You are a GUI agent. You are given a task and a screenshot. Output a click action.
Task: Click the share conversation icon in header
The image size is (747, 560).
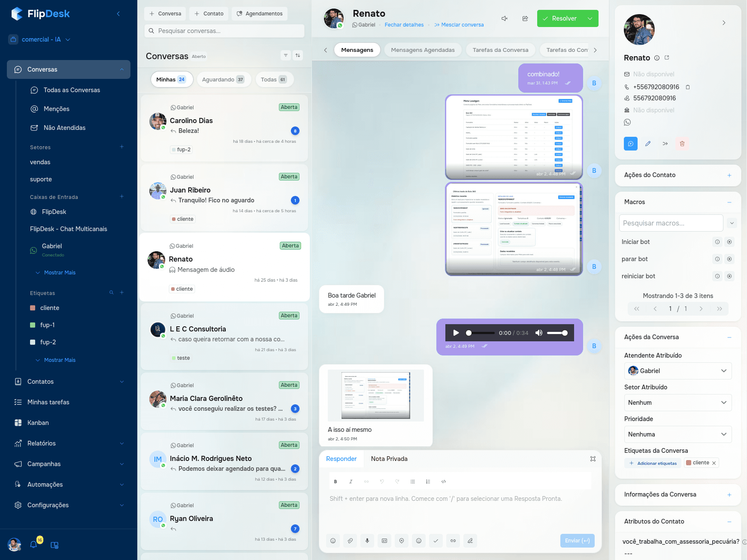[x=525, y=18]
